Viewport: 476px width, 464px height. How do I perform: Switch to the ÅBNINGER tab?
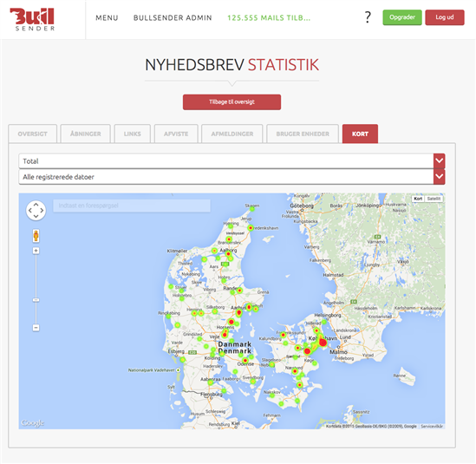tap(86, 134)
